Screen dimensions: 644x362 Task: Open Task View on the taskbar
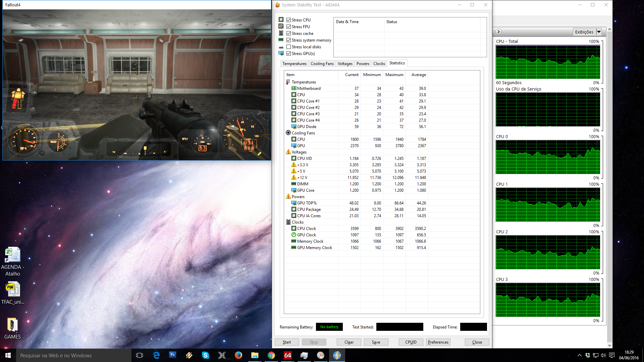click(140, 355)
